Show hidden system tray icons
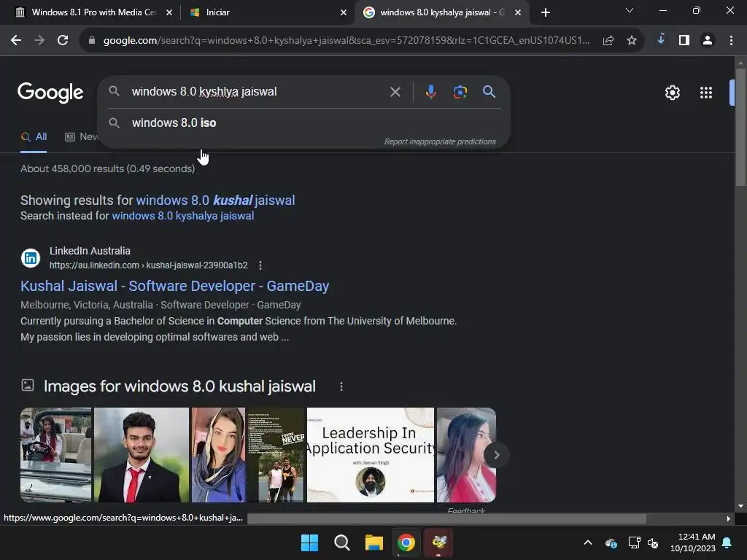 click(588, 542)
